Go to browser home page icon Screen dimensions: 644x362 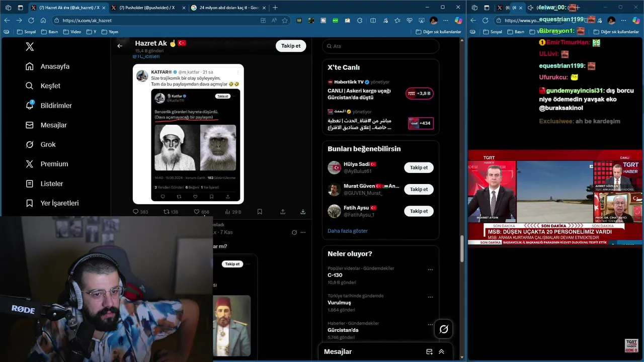tap(43, 21)
